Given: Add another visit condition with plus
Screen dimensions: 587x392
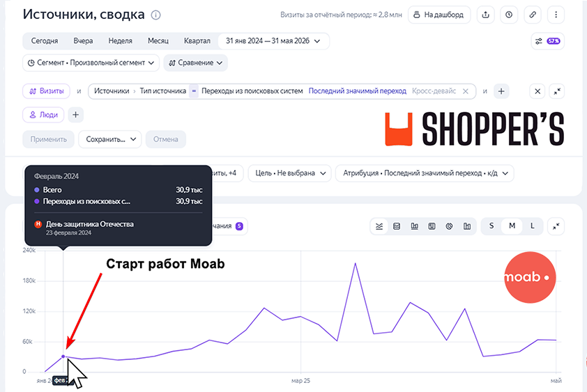Looking at the screenshot, I should 501,91.
